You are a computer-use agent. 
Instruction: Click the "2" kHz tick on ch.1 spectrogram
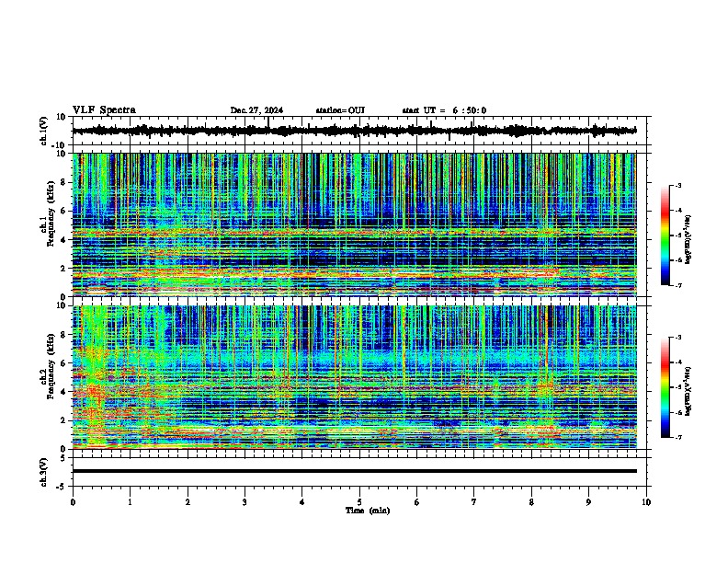(x=63, y=268)
